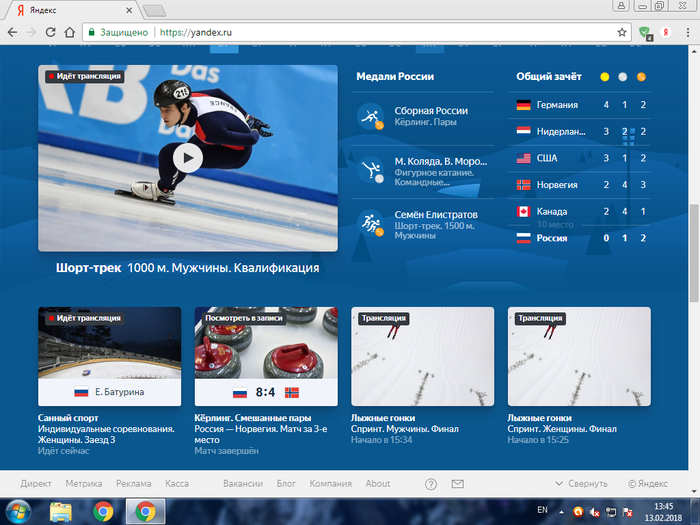Click the Россия row in standings
This screenshot has width=700, height=525.
click(x=579, y=238)
